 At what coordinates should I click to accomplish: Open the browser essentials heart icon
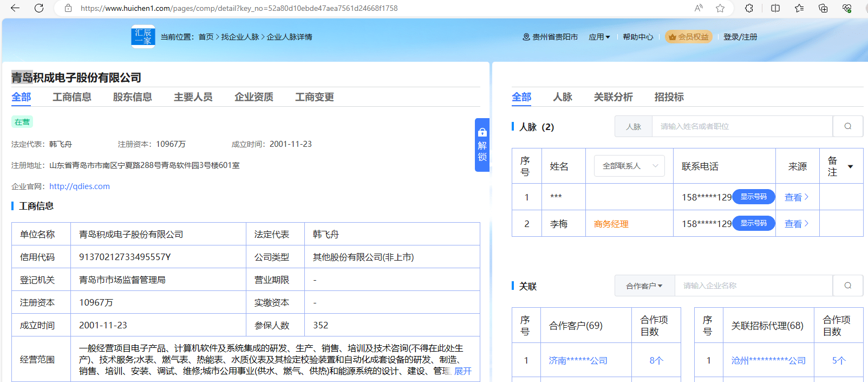click(x=847, y=8)
